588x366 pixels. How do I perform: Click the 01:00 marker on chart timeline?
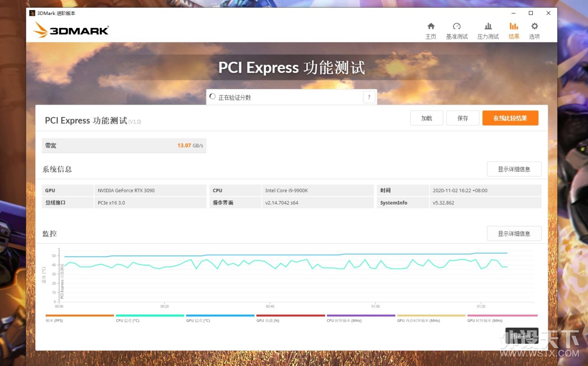pos(375,306)
